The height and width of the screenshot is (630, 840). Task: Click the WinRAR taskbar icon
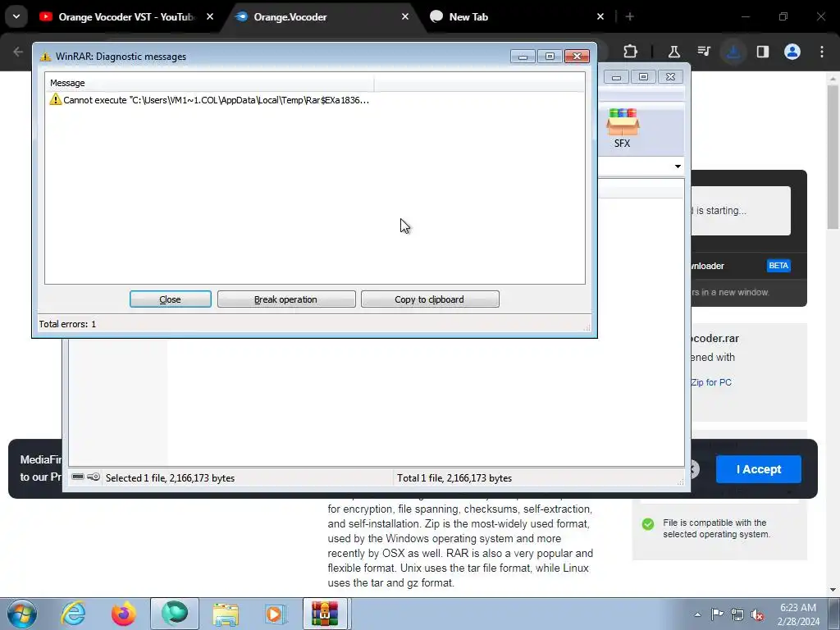325,614
